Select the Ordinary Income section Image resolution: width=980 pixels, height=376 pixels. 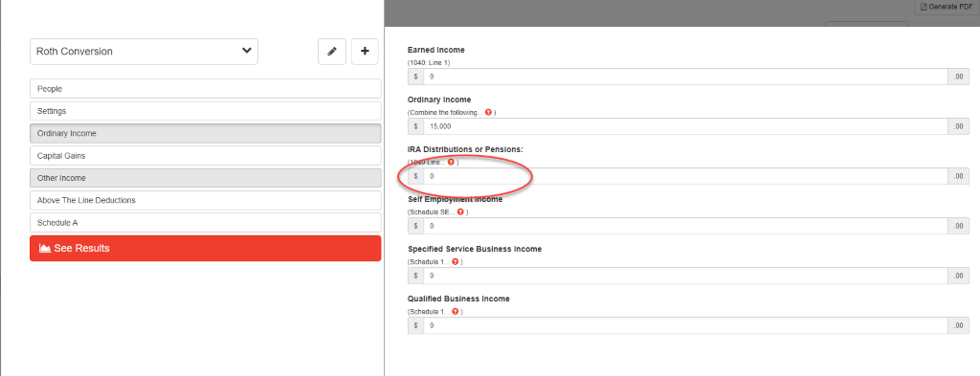coord(206,133)
